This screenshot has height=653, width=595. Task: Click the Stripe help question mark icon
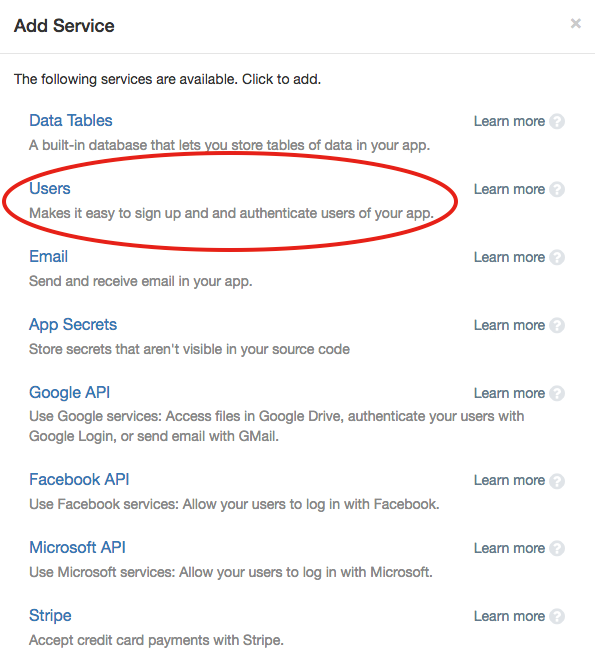coord(557,616)
